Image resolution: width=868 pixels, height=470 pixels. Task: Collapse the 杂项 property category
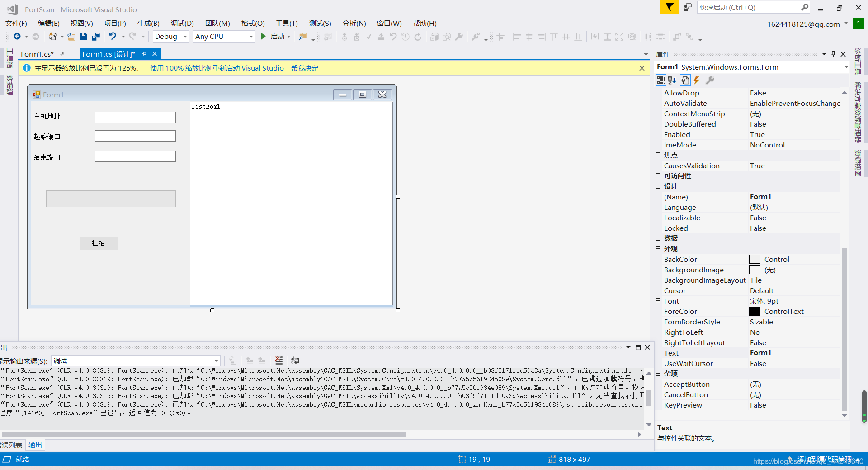pyautogui.click(x=658, y=373)
